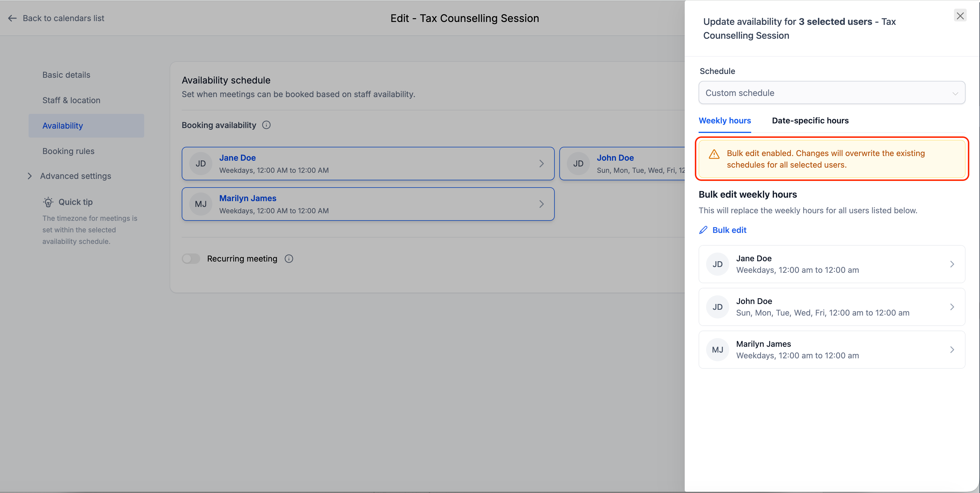This screenshot has width=980, height=493.
Task: Switch to Date-specific hours tab
Action: pyautogui.click(x=810, y=121)
